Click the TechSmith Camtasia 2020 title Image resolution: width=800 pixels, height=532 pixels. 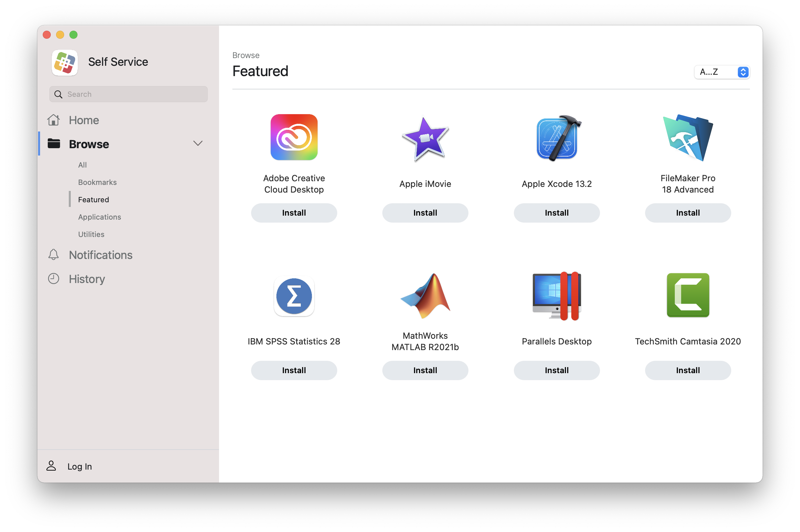click(x=688, y=341)
